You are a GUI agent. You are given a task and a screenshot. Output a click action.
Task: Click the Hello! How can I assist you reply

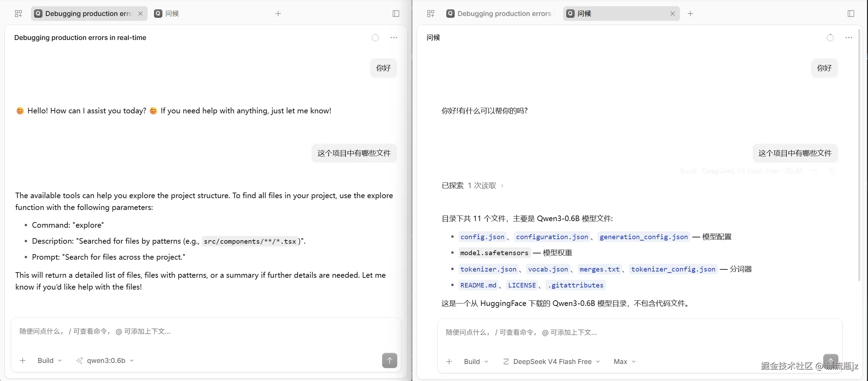(x=173, y=111)
